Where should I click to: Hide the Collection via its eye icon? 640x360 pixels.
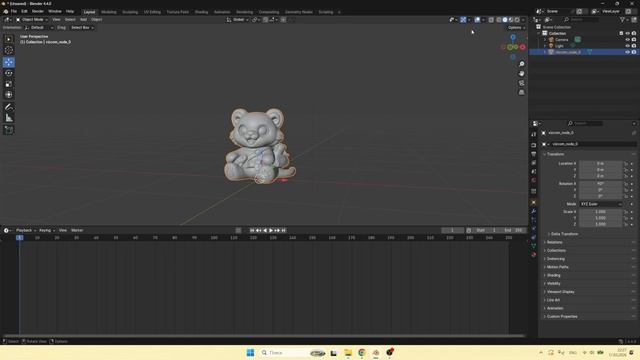[627, 33]
